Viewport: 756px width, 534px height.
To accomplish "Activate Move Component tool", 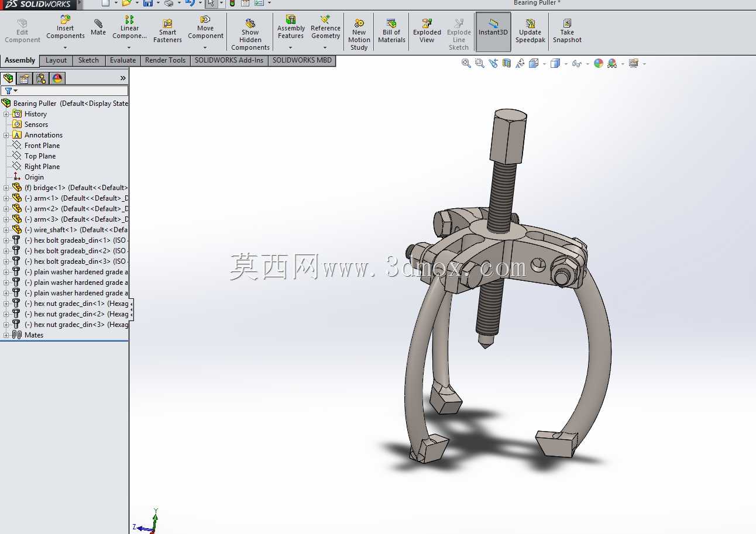I will click(x=205, y=27).
